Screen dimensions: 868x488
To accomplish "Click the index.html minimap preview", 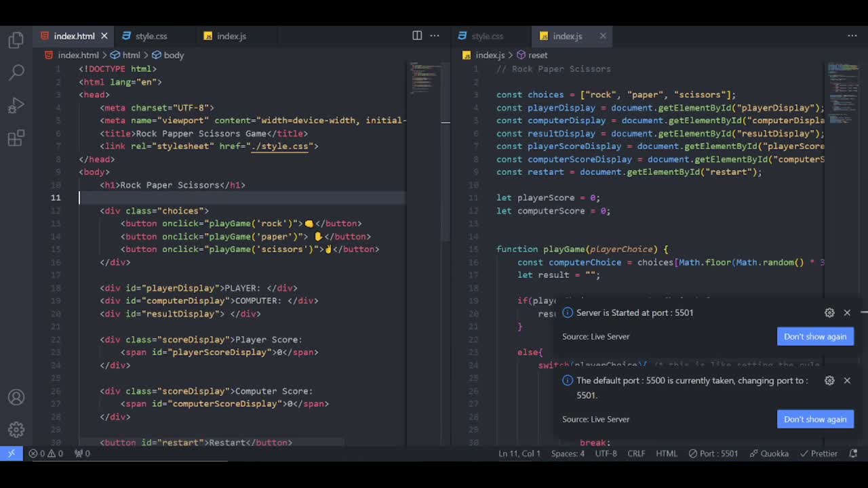I will point(423,78).
